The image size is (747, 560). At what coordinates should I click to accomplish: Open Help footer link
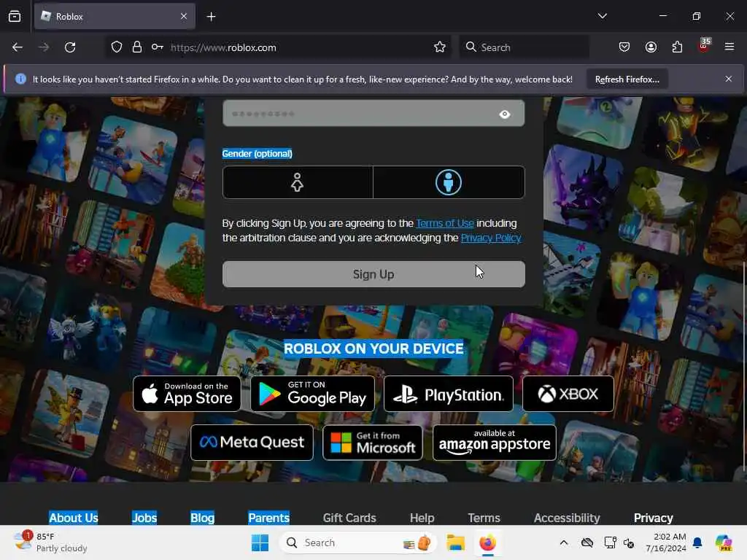pos(422,518)
